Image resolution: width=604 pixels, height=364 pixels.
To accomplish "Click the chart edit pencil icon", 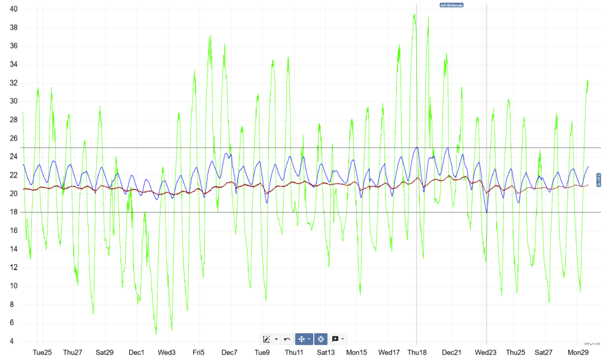I will point(267,339).
